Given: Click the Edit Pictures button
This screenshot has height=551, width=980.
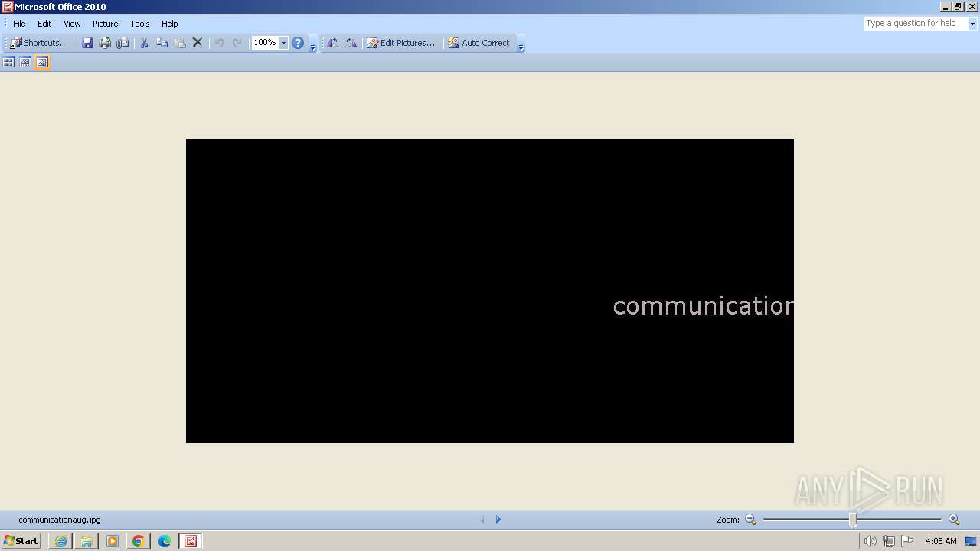Looking at the screenshot, I should pyautogui.click(x=400, y=43).
